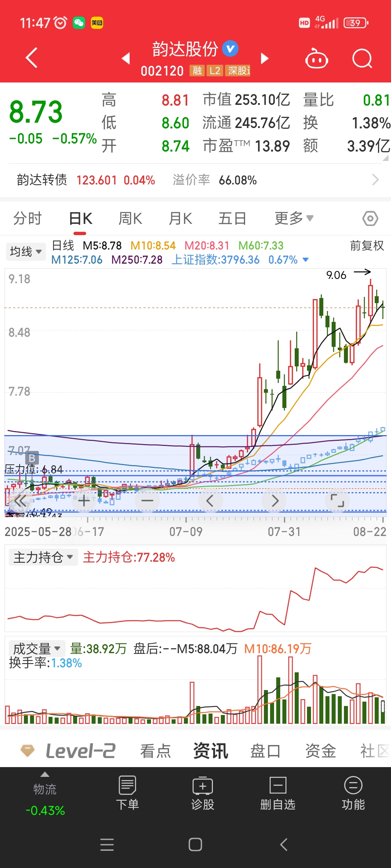
Task: Expand quote details corner triangle
Action: (386, 158)
